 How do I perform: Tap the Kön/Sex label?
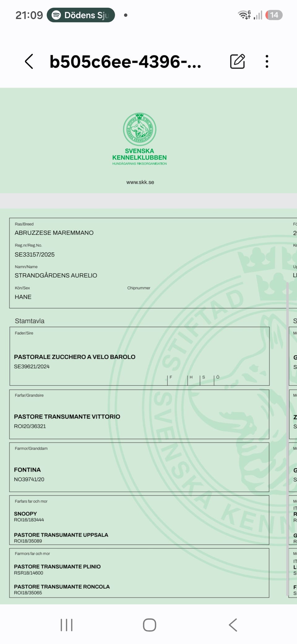pyautogui.click(x=23, y=288)
